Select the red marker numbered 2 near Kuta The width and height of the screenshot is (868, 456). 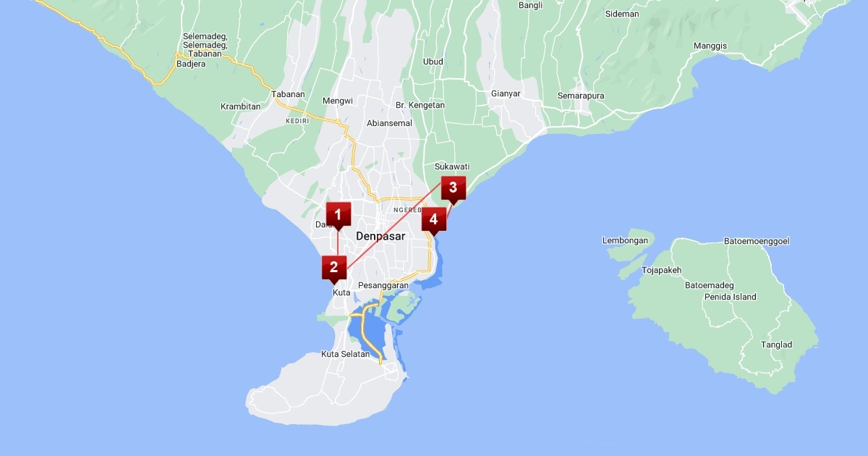tap(333, 267)
